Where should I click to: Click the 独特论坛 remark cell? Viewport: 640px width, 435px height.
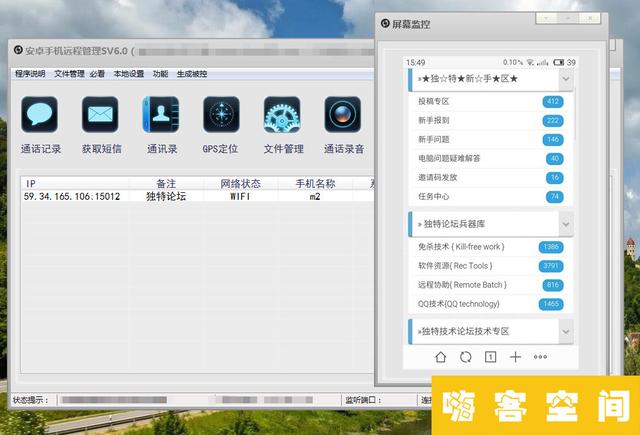166,196
